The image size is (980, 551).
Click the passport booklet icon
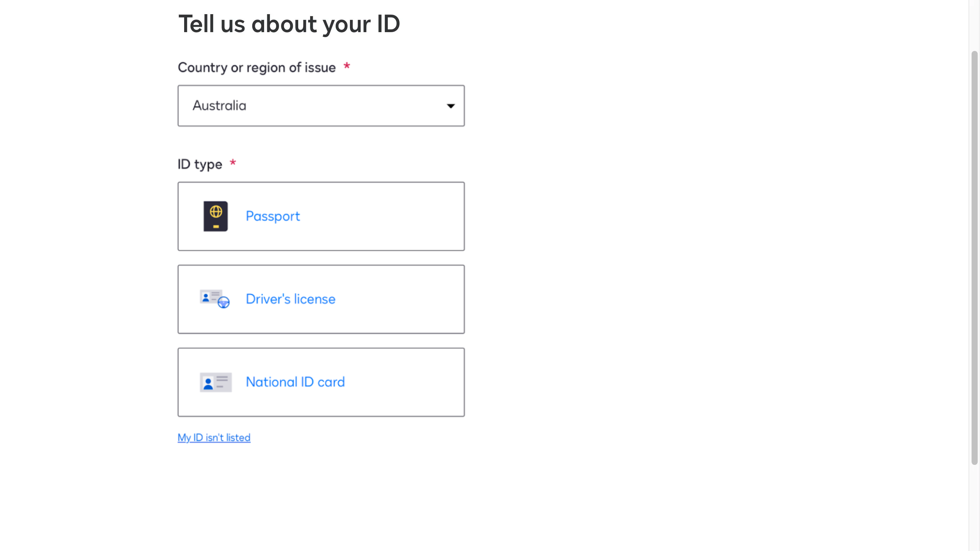(x=216, y=216)
